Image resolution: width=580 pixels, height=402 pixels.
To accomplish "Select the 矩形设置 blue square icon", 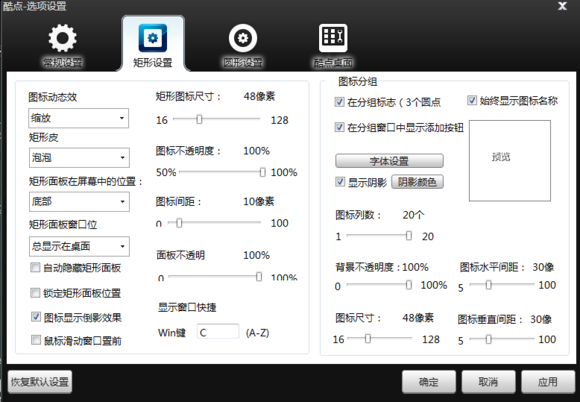I will [152, 38].
